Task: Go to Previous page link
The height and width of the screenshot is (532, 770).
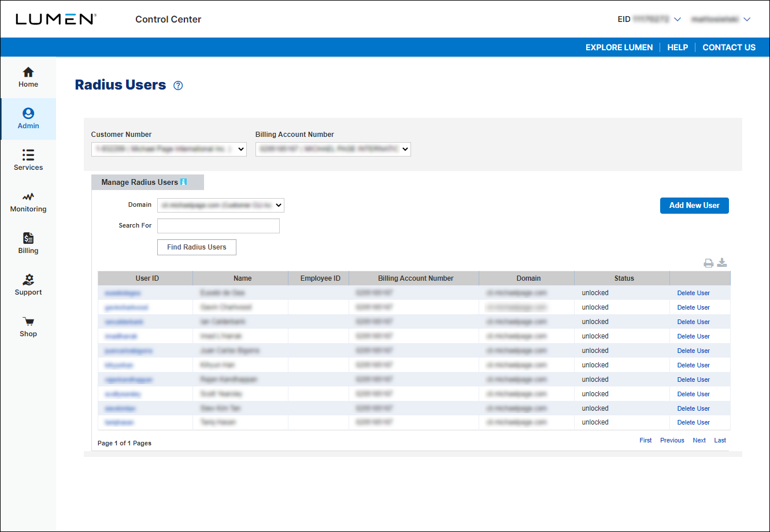Action: (x=672, y=440)
